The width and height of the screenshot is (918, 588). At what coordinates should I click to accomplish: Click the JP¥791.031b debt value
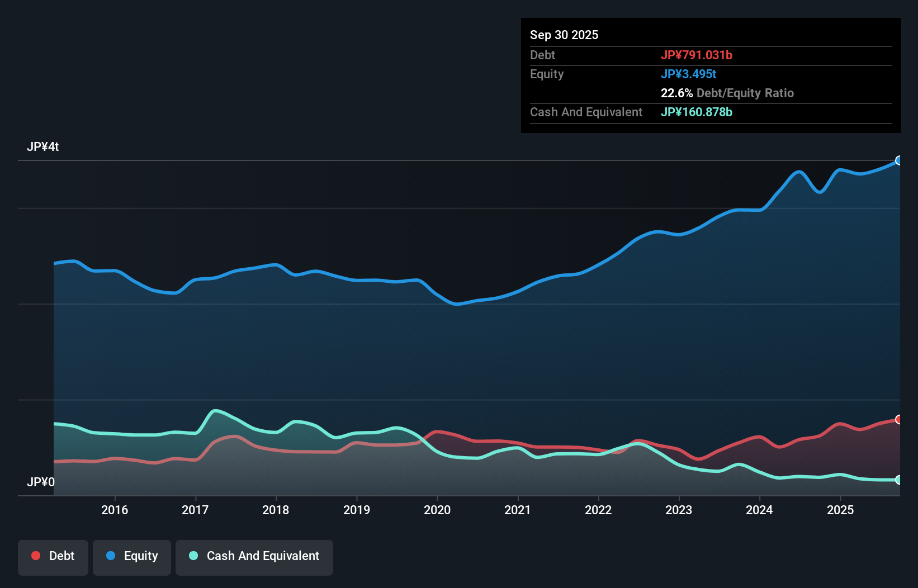pos(697,55)
